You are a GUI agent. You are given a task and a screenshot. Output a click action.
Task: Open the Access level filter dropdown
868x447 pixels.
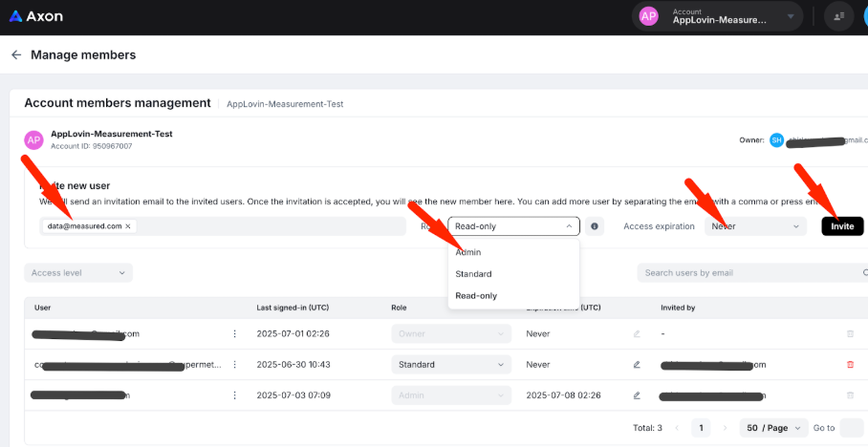click(x=78, y=273)
